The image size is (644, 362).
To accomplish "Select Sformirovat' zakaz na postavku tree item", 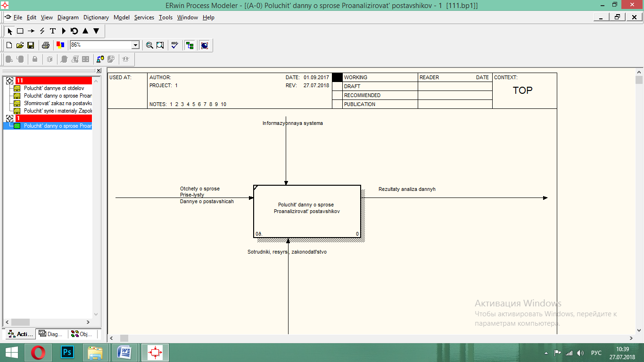I will pos(58,103).
